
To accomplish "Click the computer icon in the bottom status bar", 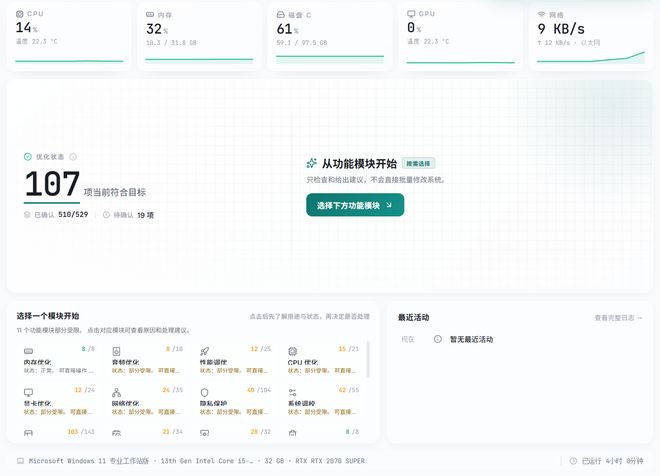I will click(x=20, y=461).
